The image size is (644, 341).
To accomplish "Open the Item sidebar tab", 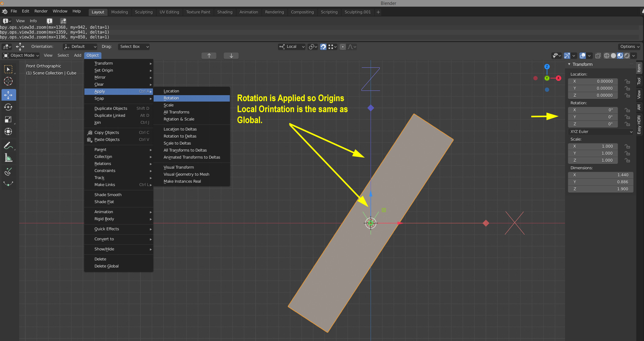I will (x=639, y=68).
